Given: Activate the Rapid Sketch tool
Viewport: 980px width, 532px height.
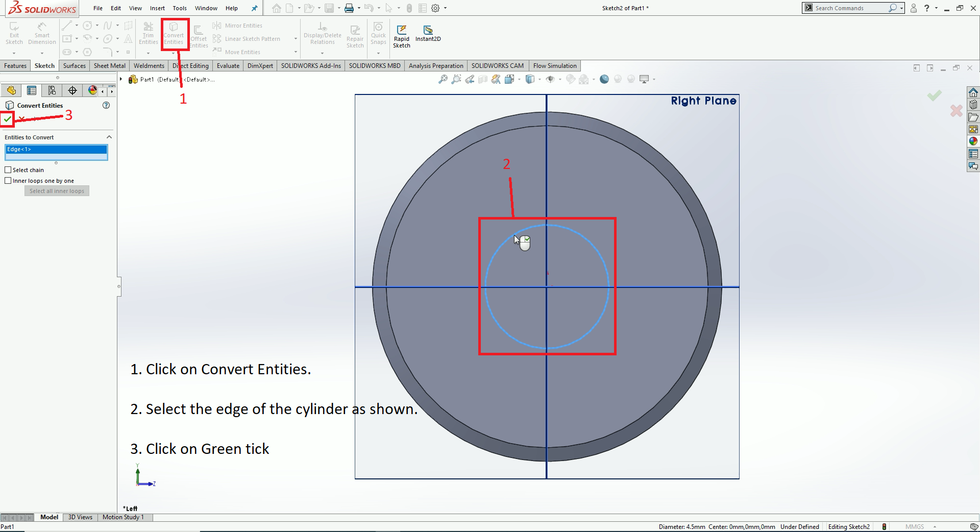Looking at the screenshot, I should click(x=402, y=37).
